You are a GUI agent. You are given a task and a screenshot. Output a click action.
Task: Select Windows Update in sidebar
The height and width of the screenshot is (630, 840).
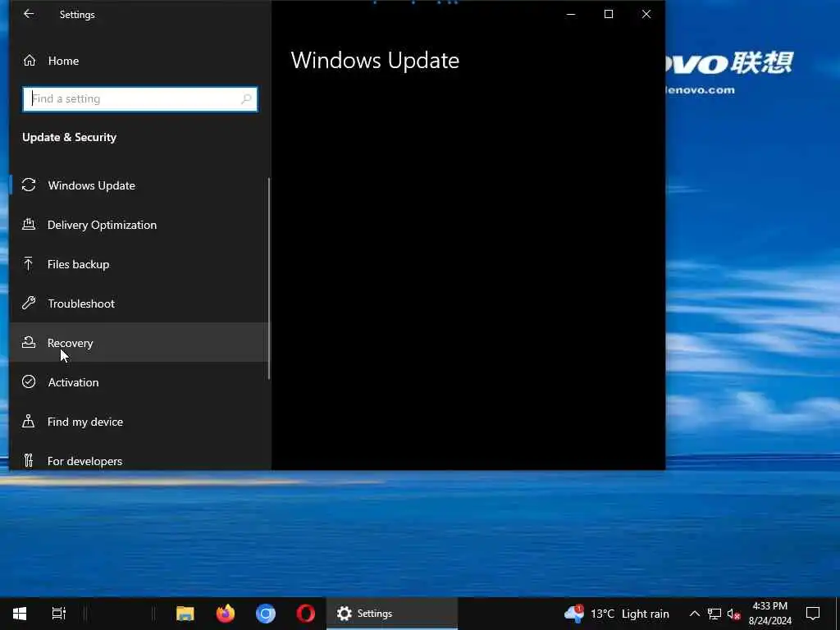pos(139,185)
